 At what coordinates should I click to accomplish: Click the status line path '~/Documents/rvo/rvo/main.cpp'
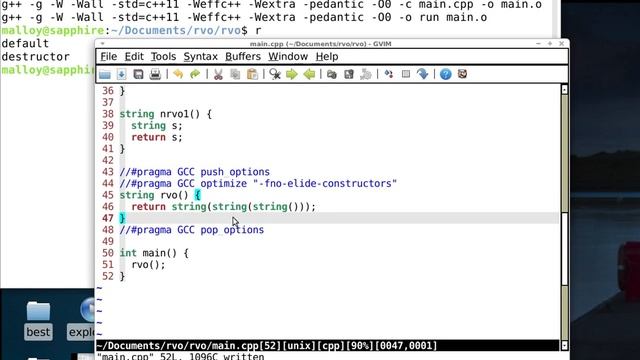(178, 346)
